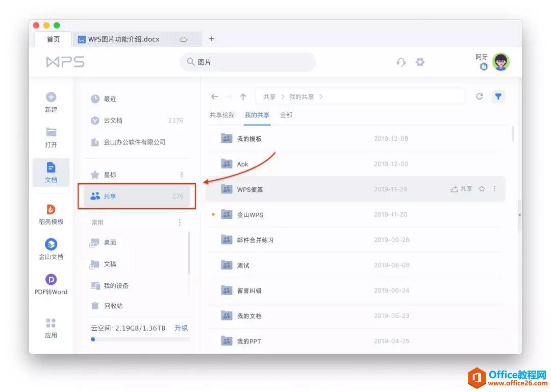Open the 应用 apps grid icon
This screenshot has width=551, height=392.
(51, 323)
